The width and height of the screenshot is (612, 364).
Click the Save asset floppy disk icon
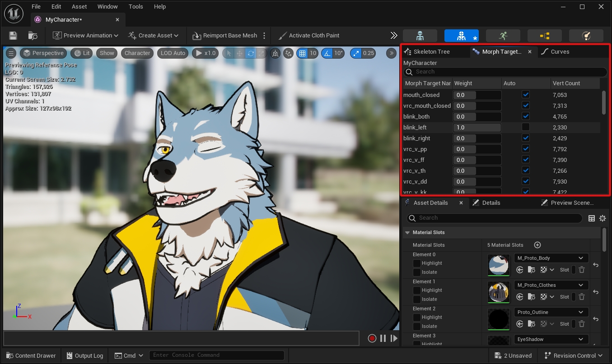click(x=13, y=36)
